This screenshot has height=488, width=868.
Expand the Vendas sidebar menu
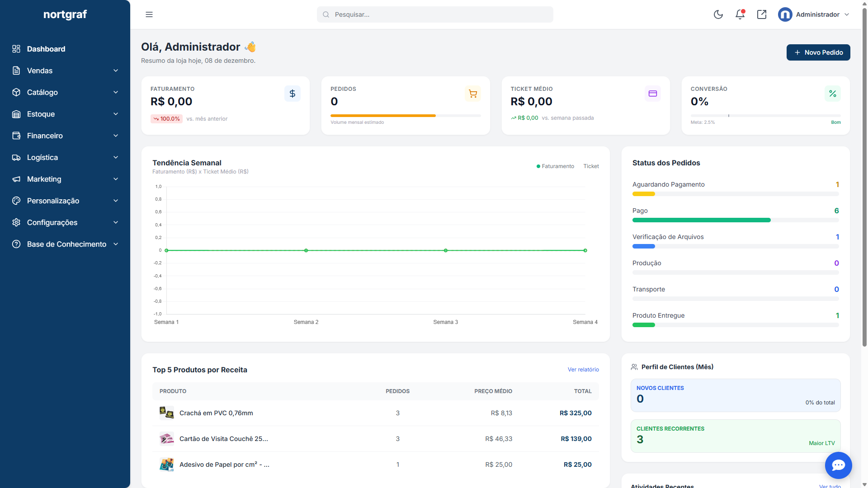coord(65,70)
